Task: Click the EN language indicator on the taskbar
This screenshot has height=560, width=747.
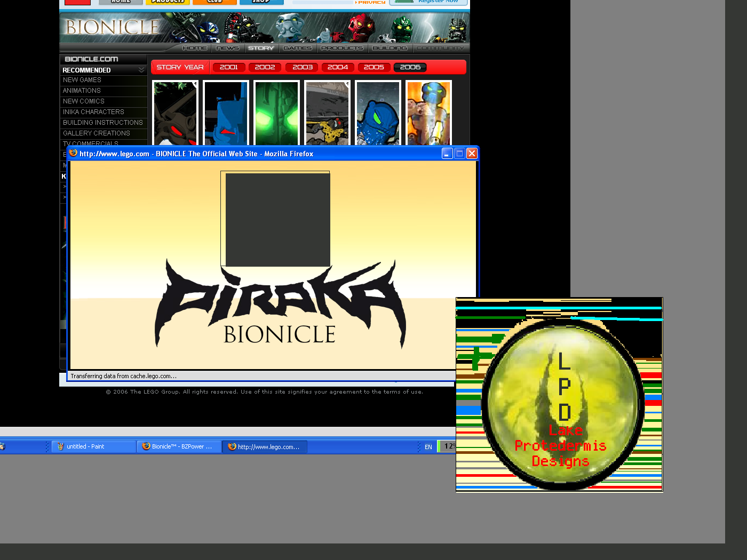Action: [x=428, y=447]
